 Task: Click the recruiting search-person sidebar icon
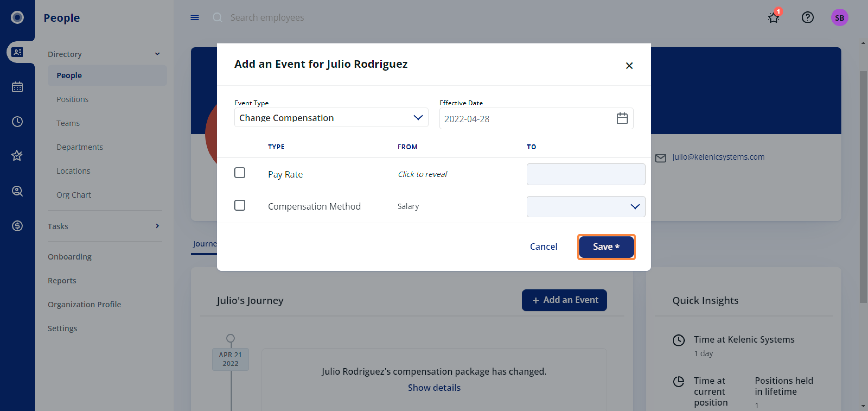[17, 191]
